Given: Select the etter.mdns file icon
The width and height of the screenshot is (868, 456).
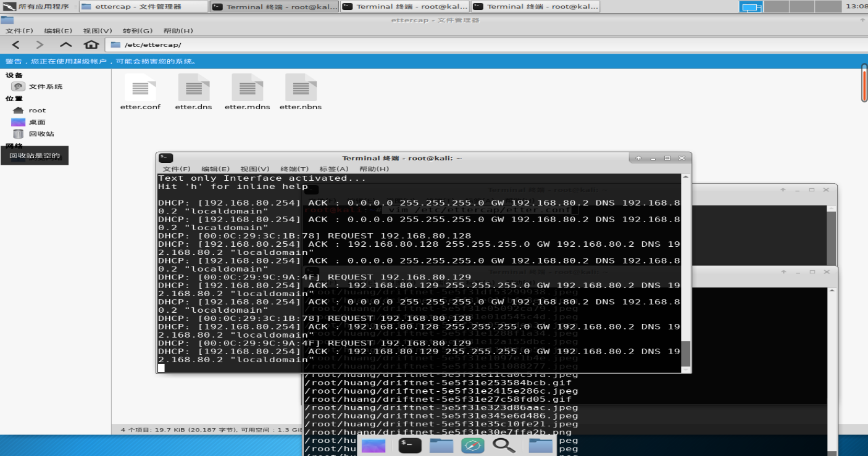Looking at the screenshot, I should 248,87.
